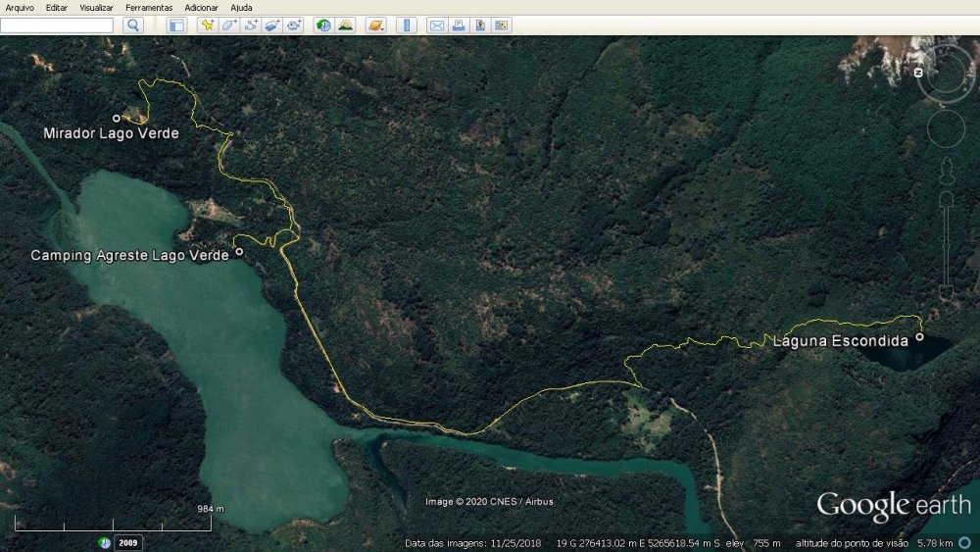Select the Ruler measuring tool
The width and height of the screenshot is (980, 552).
[407, 25]
